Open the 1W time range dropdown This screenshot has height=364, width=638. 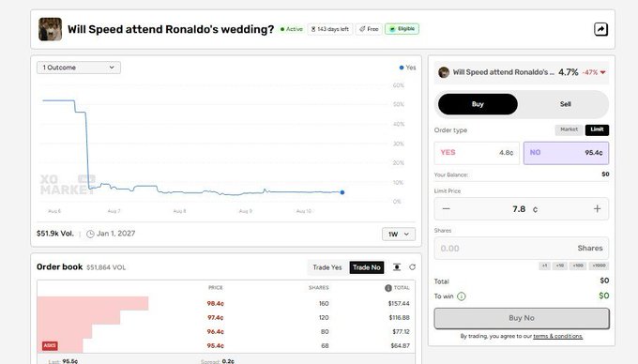click(399, 235)
